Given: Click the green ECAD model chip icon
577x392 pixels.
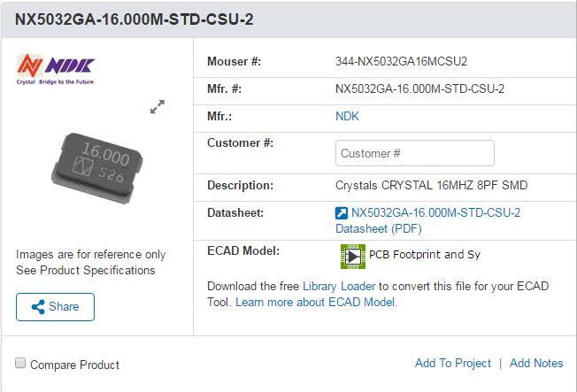Looking at the screenshot, I should pos(353,256).
